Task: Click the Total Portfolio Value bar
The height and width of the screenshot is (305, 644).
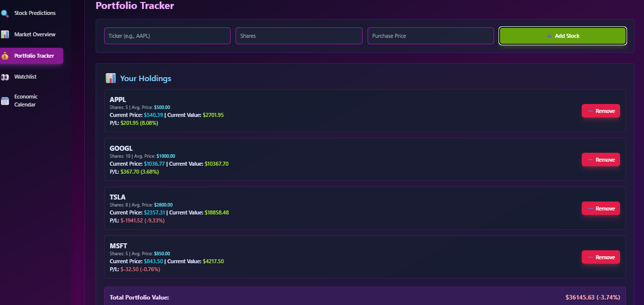Action: click(x=365, y=297)
